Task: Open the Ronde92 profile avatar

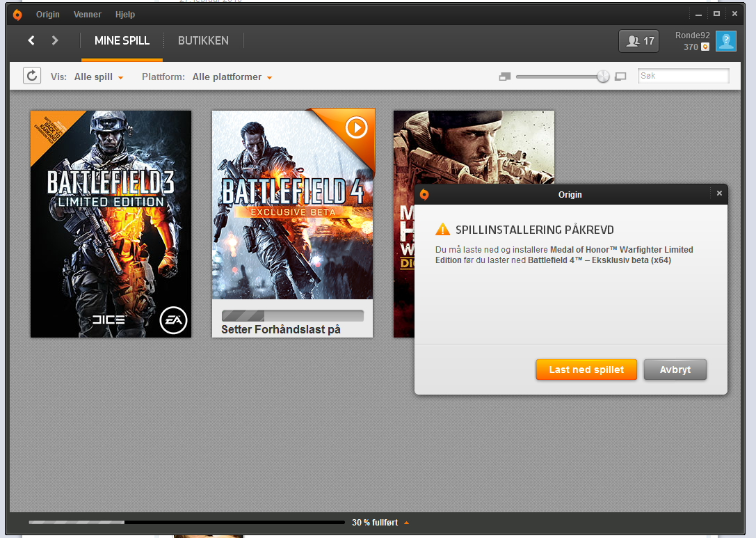Action: (725, 41)
